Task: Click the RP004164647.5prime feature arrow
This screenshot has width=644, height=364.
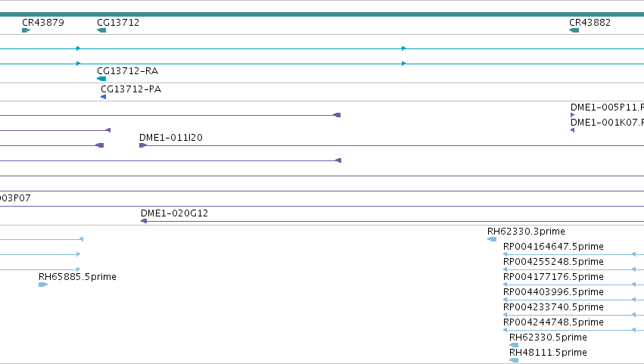Action: 506,254
